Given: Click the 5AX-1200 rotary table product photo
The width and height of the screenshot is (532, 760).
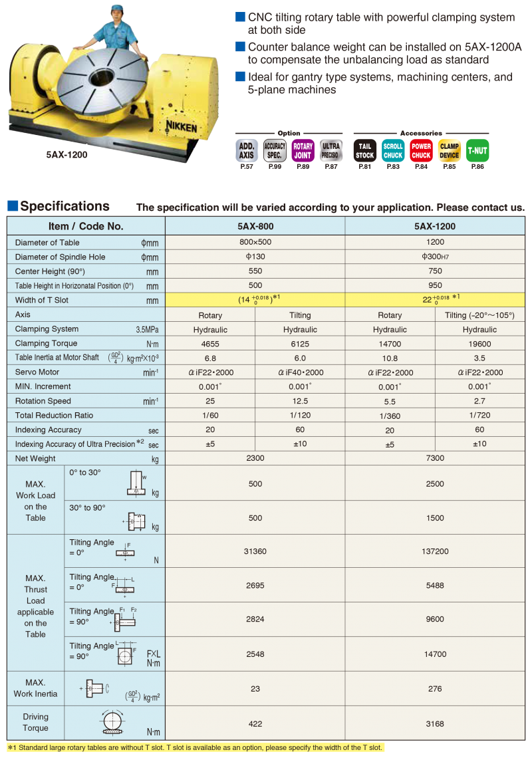Looking at the screenshot, I should pos(112,82).
